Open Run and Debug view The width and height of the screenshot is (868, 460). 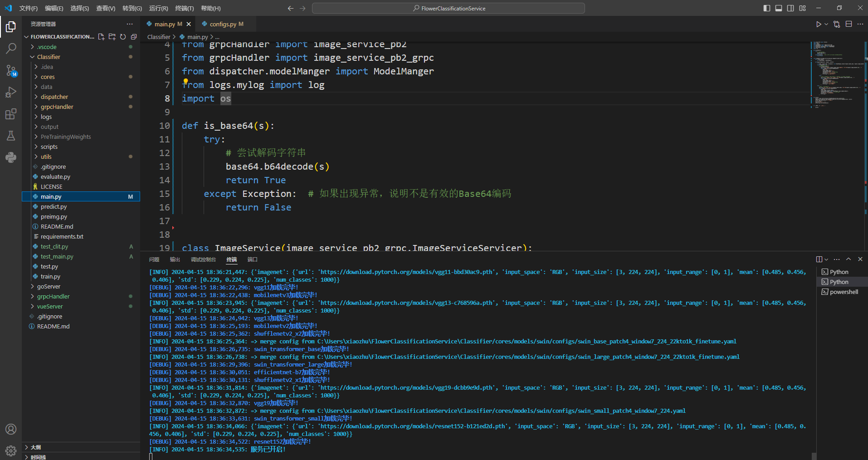[x=11, y=92]
